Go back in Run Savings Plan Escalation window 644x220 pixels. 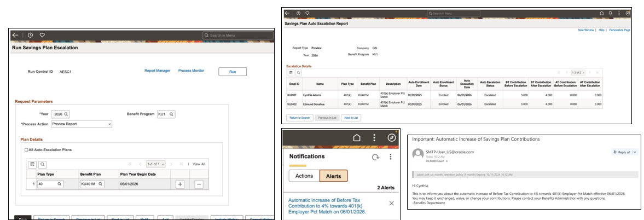coord(15,35)
